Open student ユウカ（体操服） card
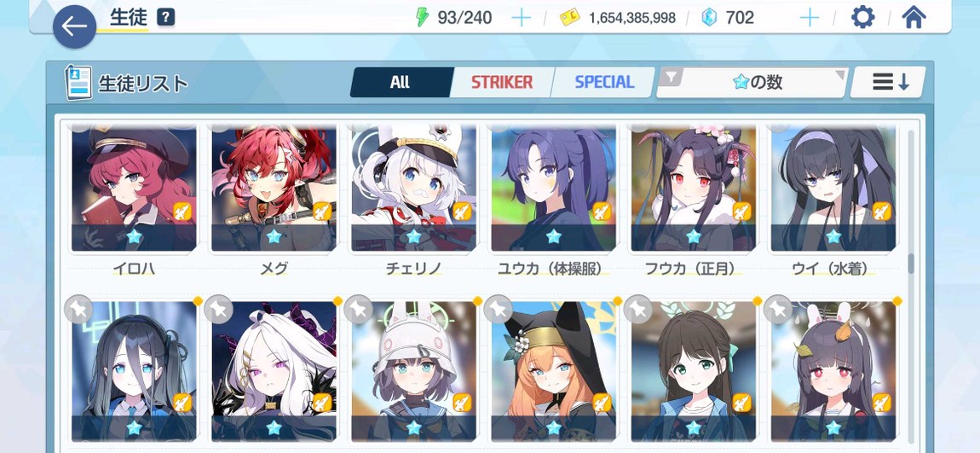The height and width of the screenshot is (453, 980). point(553,200)
